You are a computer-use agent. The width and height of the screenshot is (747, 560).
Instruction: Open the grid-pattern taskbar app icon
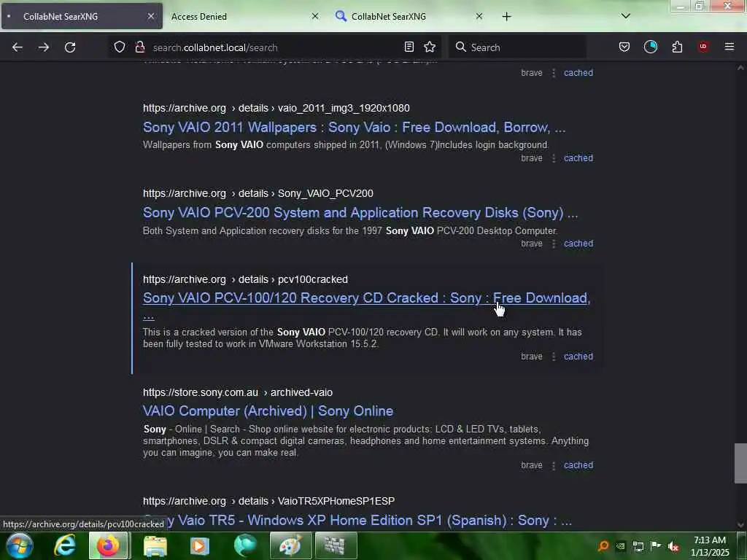[336, 545]
